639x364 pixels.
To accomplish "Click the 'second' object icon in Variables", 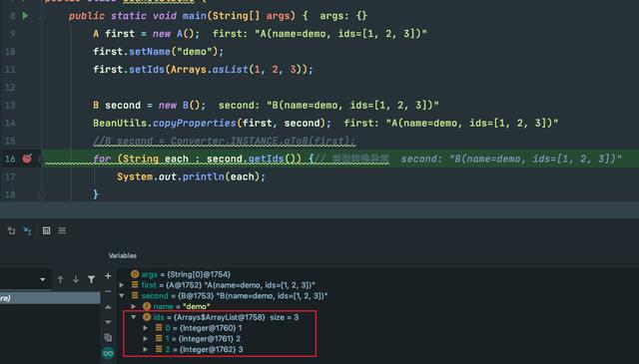I will point(135,295).
